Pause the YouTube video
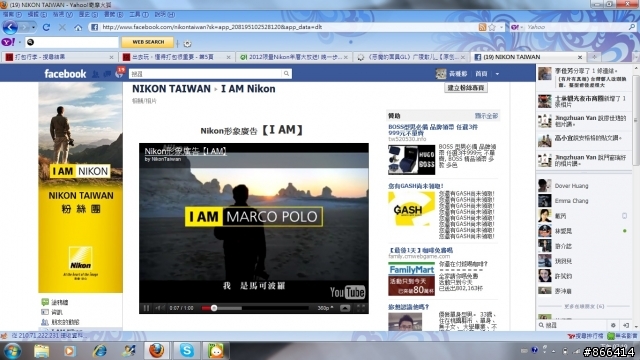This screenshot has height=360, width=640. pos(146,308)
